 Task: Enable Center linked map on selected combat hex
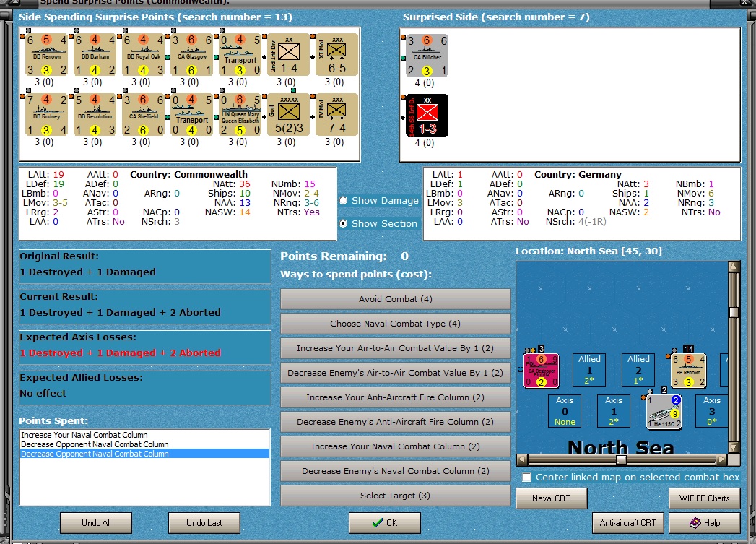click(x=527, y=477)
